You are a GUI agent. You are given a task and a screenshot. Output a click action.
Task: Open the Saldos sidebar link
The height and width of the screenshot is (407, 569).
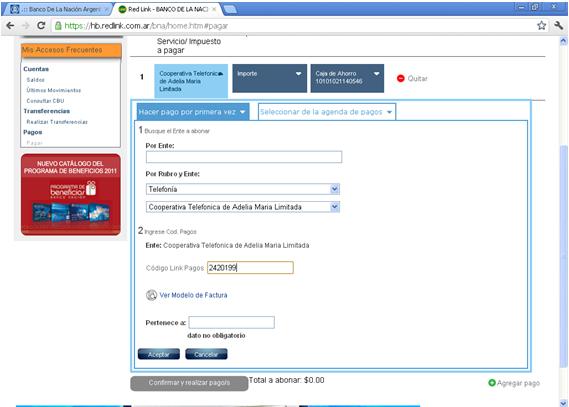(x=36, y=79)
